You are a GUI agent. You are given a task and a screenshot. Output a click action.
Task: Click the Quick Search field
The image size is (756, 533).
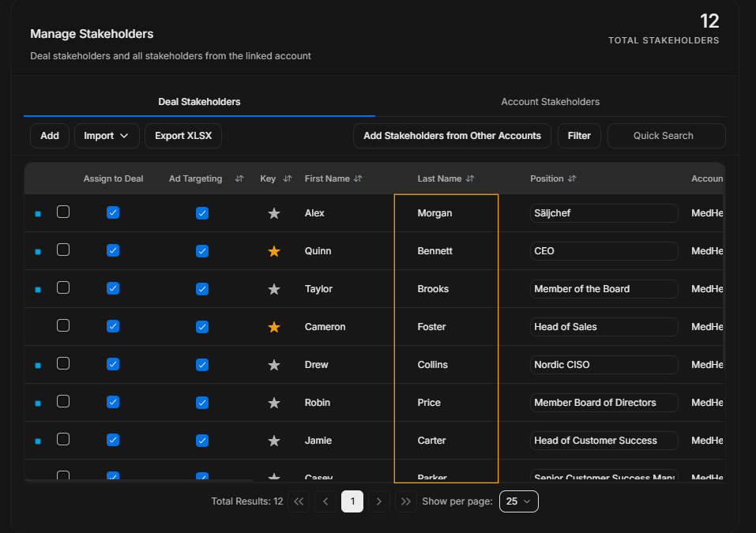(666, 136)
